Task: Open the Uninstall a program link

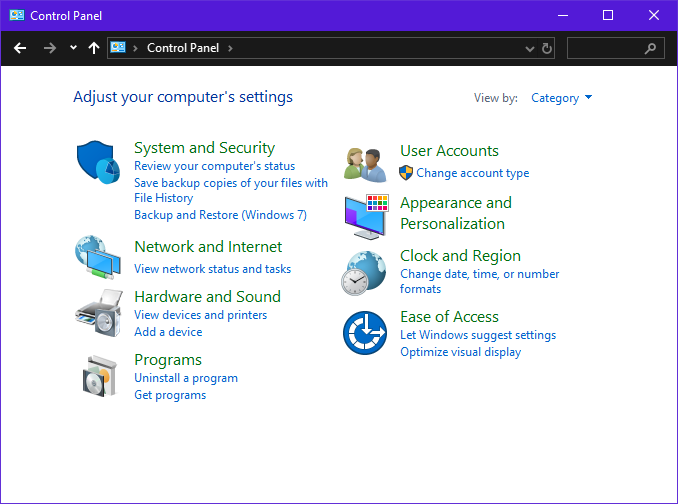Action: coord(186,378)
